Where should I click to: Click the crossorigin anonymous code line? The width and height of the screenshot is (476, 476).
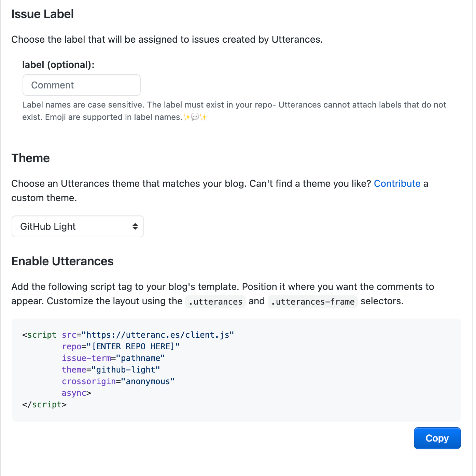(118, 381)
